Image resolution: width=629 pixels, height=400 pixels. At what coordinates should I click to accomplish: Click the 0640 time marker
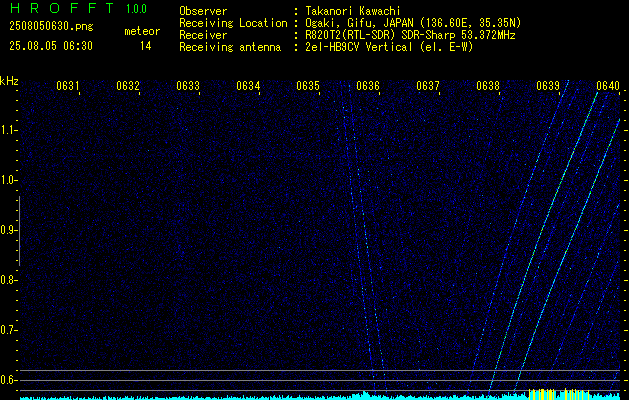click(x=608, y=86)
